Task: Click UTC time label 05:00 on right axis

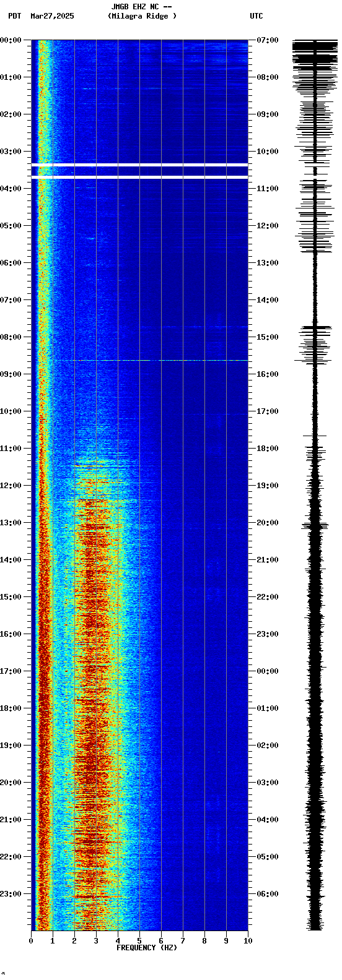Action: [268, 857]
